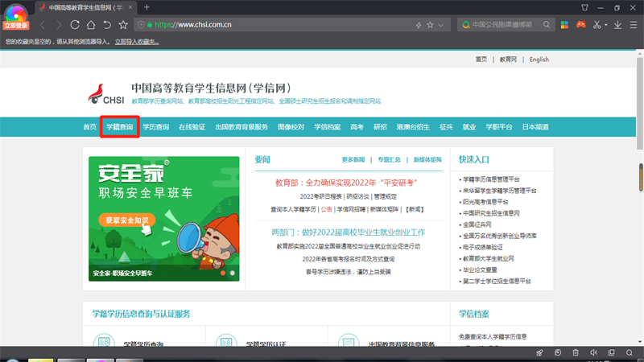Viewport: 644px width, 362px height.
Task: Open headline 两部门：做好2022届高校毕业生就业创业工作
Action: (x=349, y=232)
